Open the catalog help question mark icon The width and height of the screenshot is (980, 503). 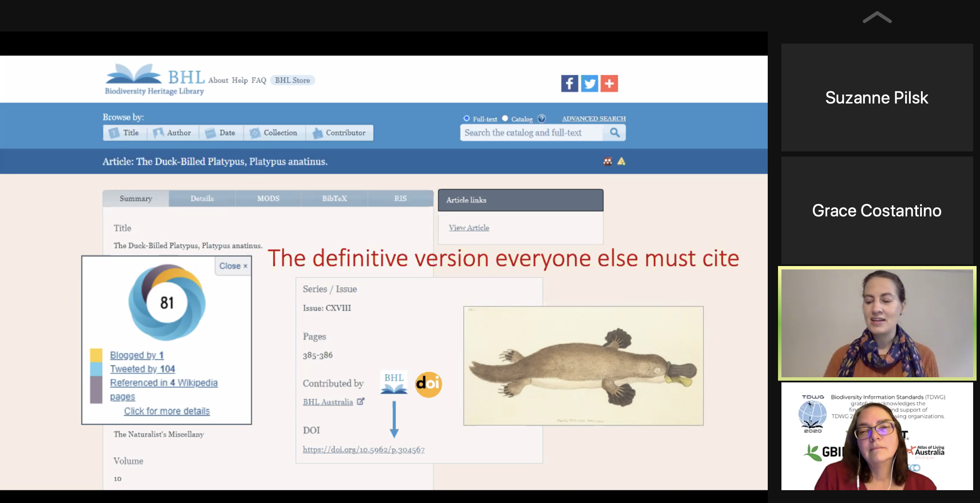(x=541, y=118)
